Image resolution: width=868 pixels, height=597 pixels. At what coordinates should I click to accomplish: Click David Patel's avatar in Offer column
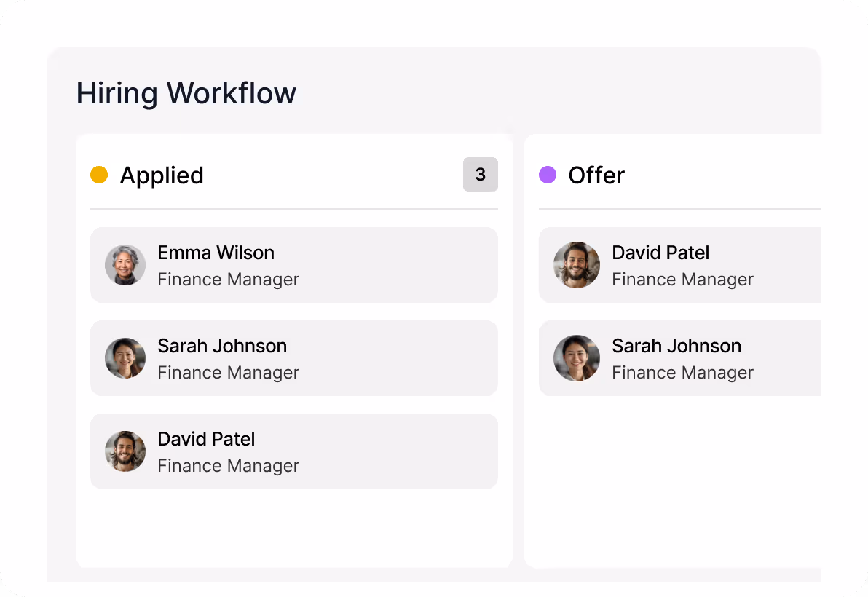pyautogui.click(x=577, y=265)
